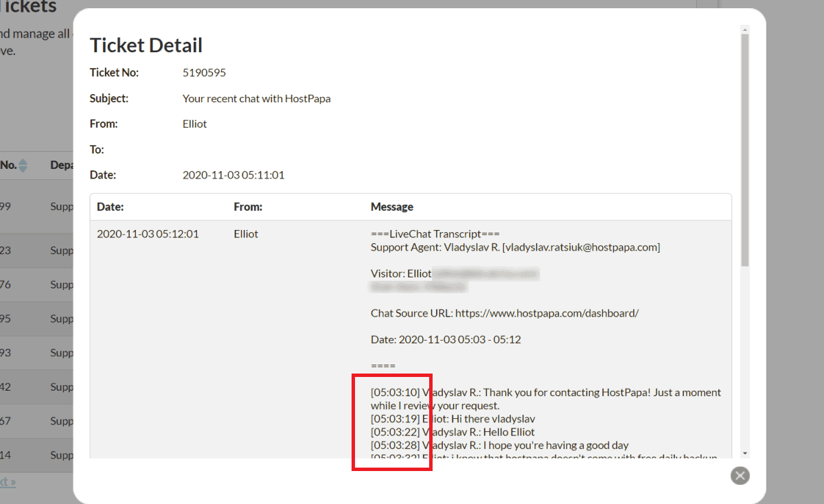Click the sort arrows beside No. column
Viewport: 824px width, 504px height.
point(23,165)
